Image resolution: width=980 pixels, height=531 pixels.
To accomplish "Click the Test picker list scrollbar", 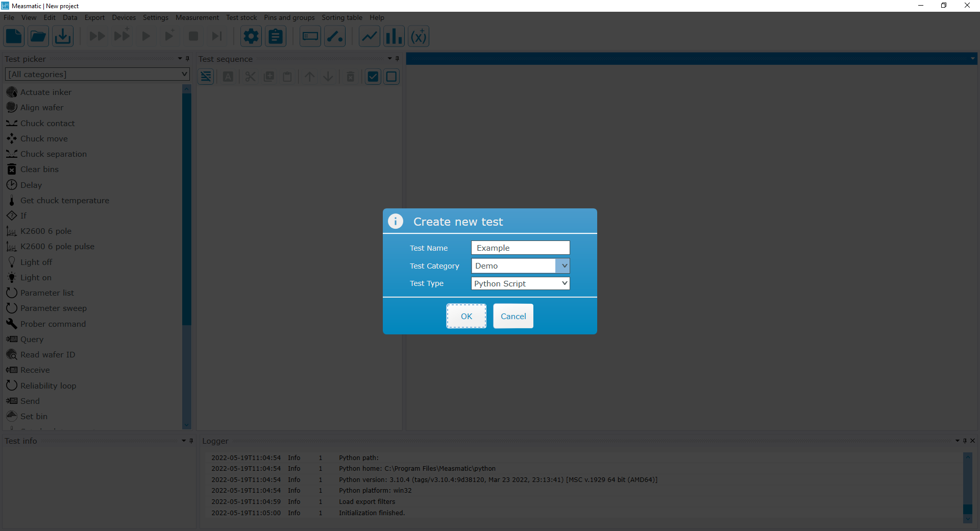I will point(186,209).
